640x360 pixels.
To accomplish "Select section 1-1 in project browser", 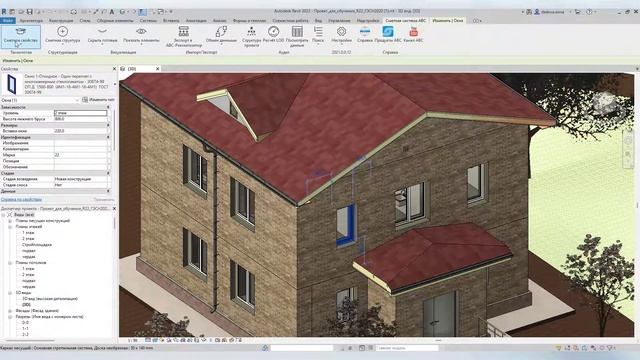I will (x=25, y=329).
